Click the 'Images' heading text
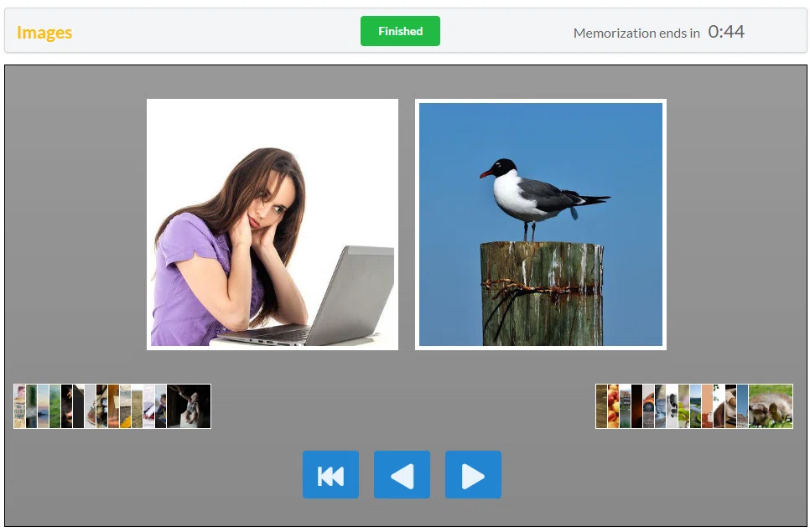Image resolution: width=810 pixels, height=532 pixels. 44,33
